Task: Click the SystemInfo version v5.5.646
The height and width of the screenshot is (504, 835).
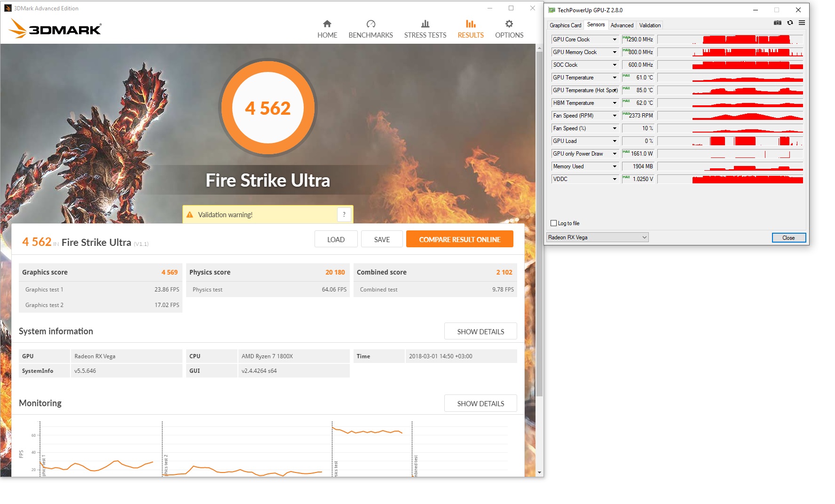Action: (x=85, y=371)
